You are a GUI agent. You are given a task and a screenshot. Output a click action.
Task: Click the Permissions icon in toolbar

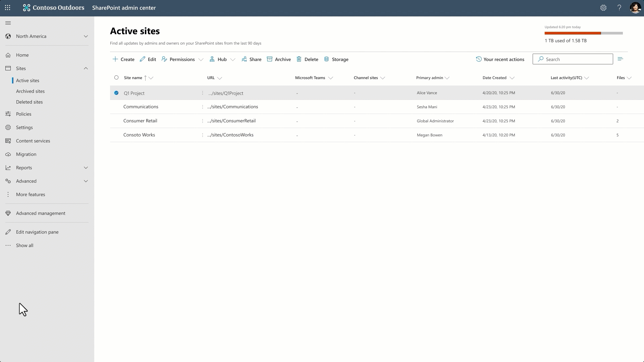(x=165, y=59)
